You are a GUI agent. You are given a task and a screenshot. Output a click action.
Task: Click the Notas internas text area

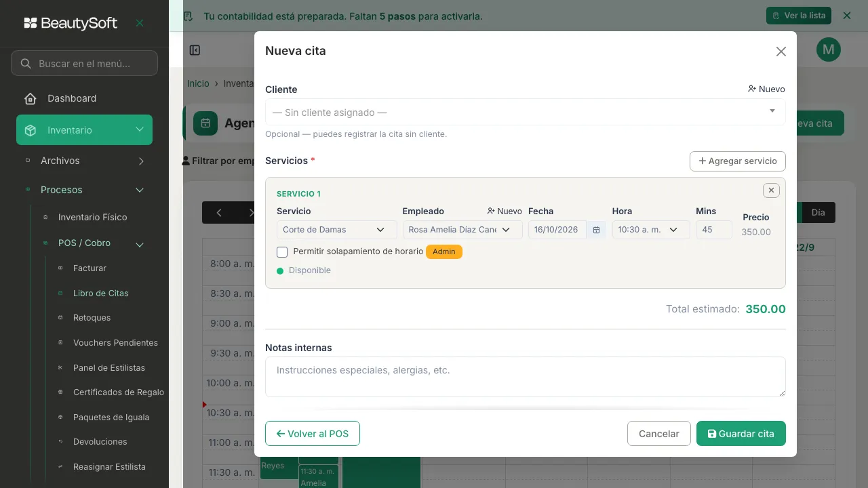526,377
